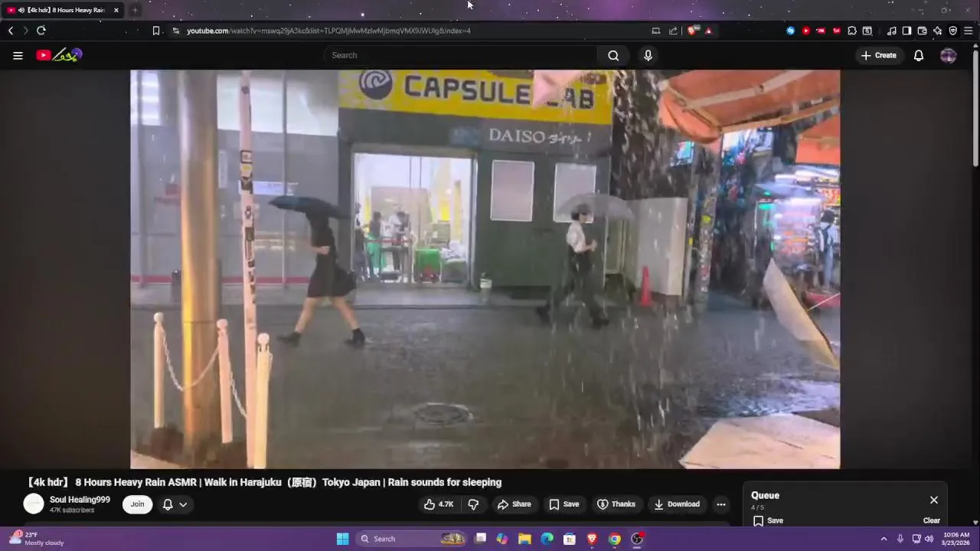980x551 pixels.
Task: Open a new browser tab
Action: coord(135,10)
